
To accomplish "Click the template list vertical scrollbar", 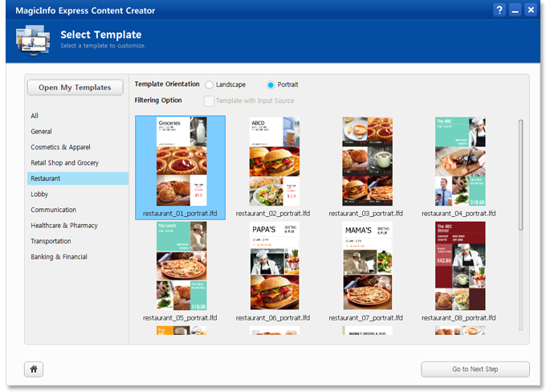I will tap(520, 175).
